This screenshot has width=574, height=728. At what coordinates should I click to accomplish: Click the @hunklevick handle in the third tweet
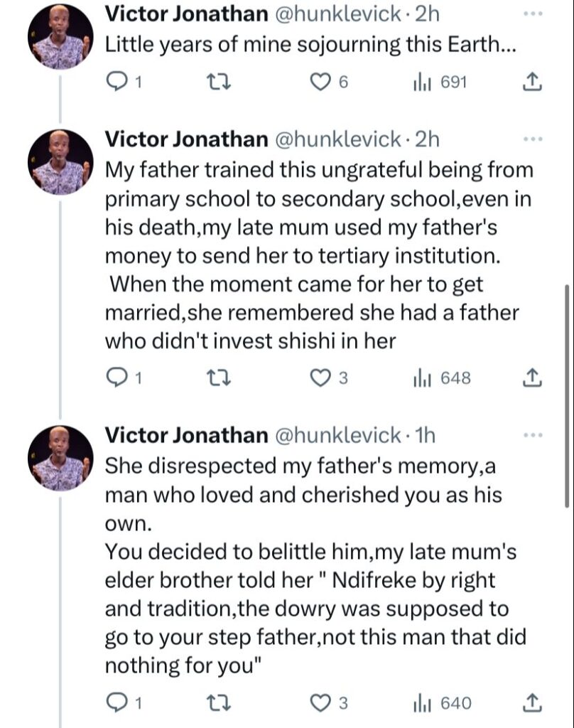pos(337,436)
